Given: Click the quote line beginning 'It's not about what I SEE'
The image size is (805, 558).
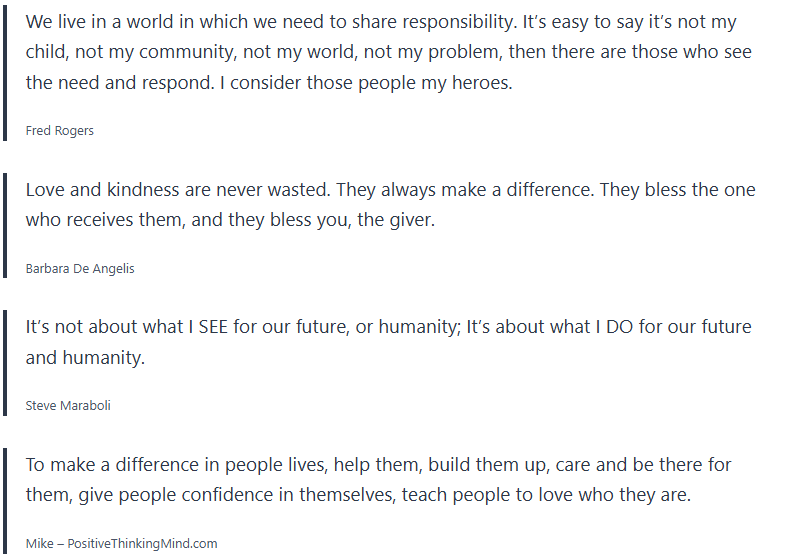Looking at the screenshot, I should pos(388,327).
